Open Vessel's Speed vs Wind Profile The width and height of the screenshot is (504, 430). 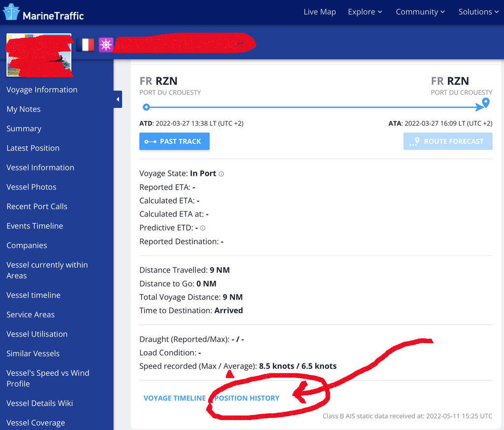coord(48,378)
